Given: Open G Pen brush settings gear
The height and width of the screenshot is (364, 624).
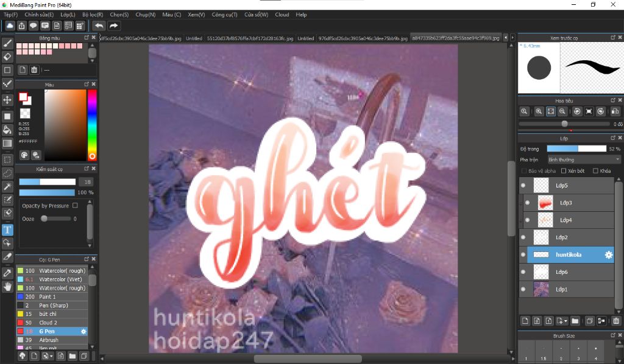Looking at the screenshot, I should point(83,331).
